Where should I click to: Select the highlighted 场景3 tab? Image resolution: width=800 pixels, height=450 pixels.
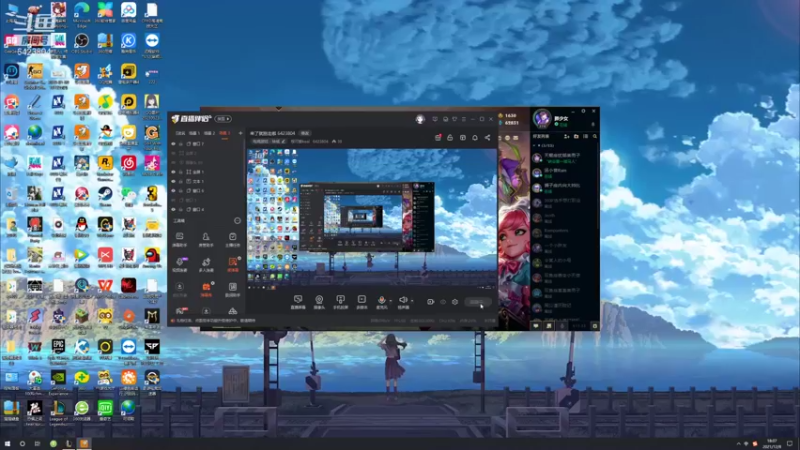click(224, 133)
